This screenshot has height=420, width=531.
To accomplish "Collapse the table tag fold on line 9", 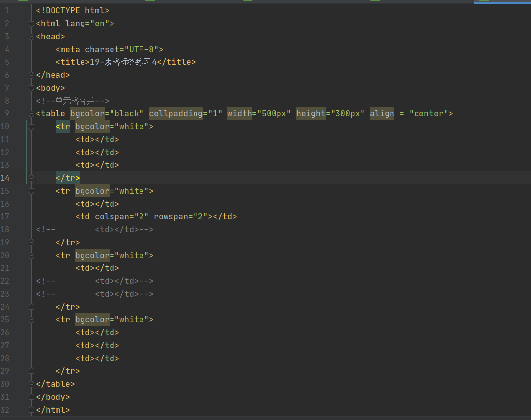I will click(x=31, y=114).
